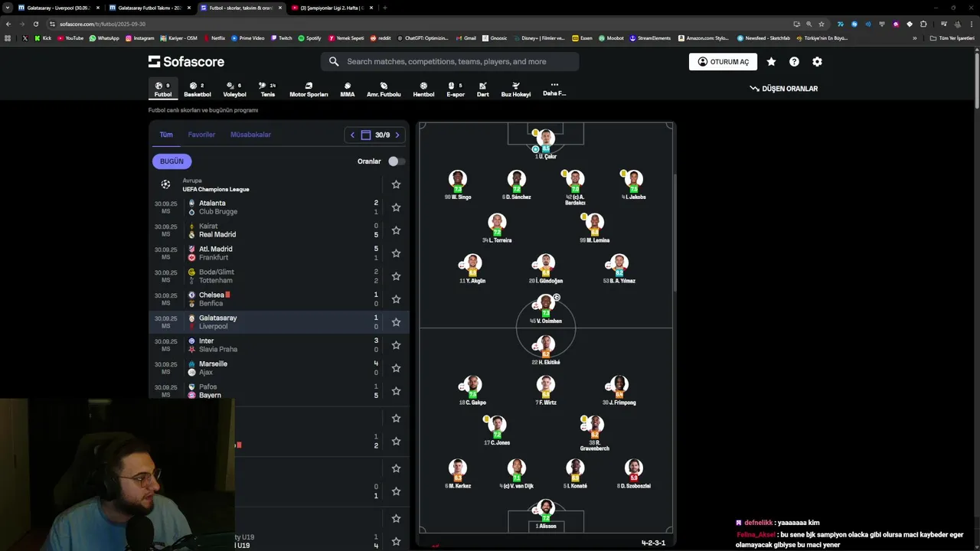Open favorites star icon in header
This screenshot has height=551, width=980.
click(771, 62)
